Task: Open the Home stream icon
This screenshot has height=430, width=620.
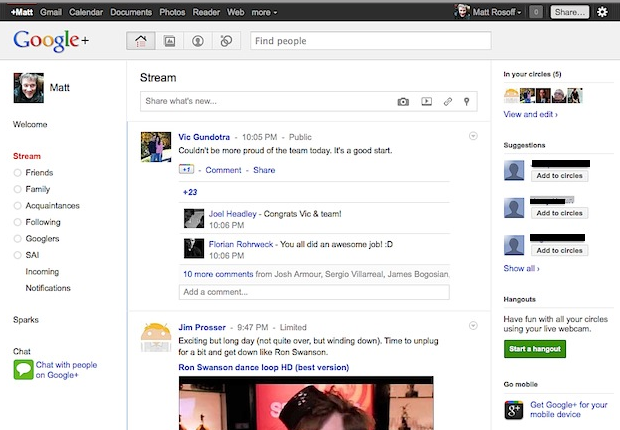Action: (140, 41)
